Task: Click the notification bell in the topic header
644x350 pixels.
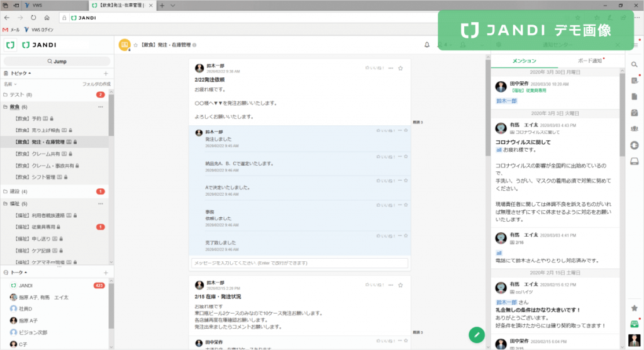Action: pos(427,45)
